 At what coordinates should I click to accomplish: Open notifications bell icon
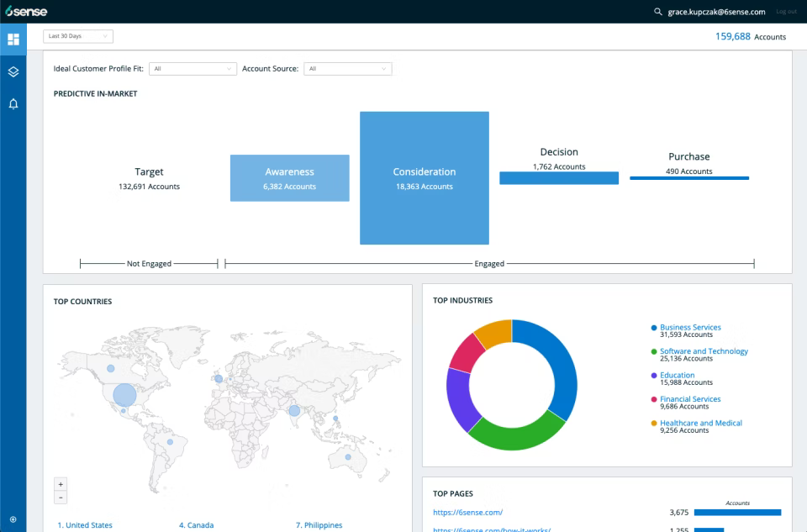(x=13, y=104)
